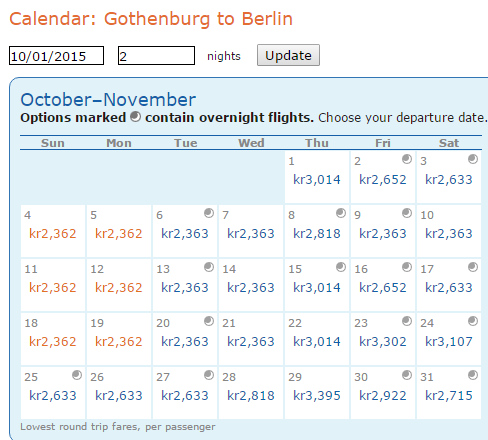
Task: Click the Update button
Action: [x=288, y=55]
